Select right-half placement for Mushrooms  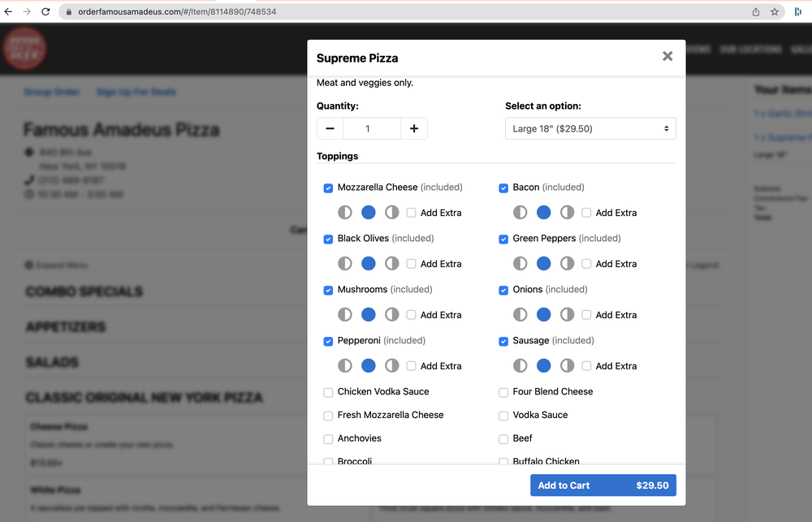392,315
